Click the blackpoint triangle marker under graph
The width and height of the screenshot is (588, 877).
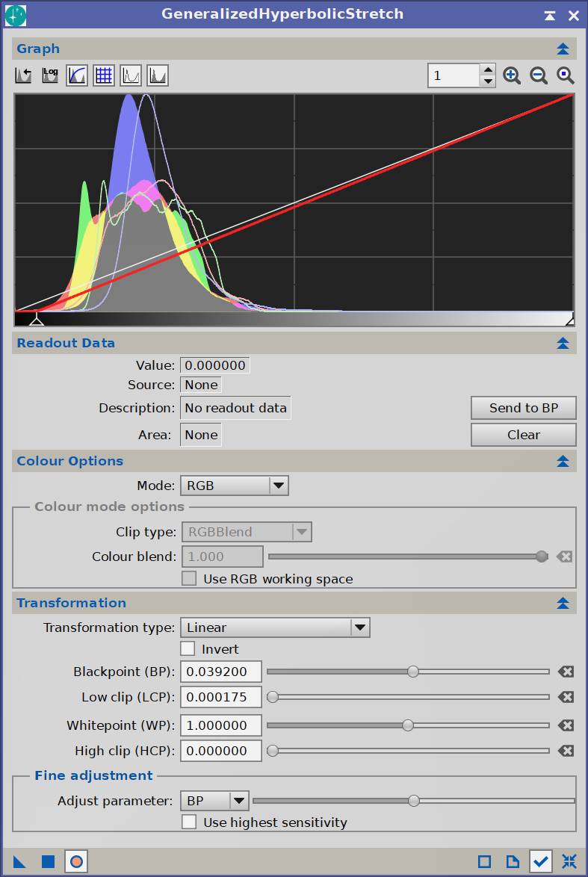(x=37, y=320)
